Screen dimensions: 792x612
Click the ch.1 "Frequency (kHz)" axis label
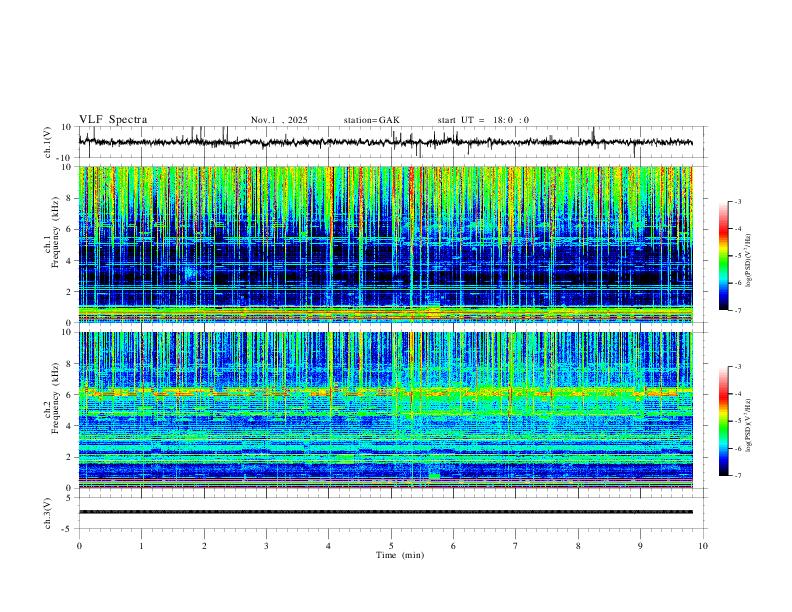point(55,233)
